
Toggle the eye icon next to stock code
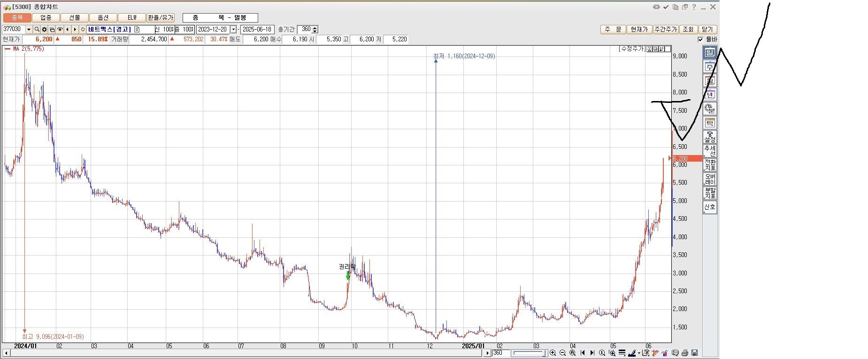click(x=60, y=30)
